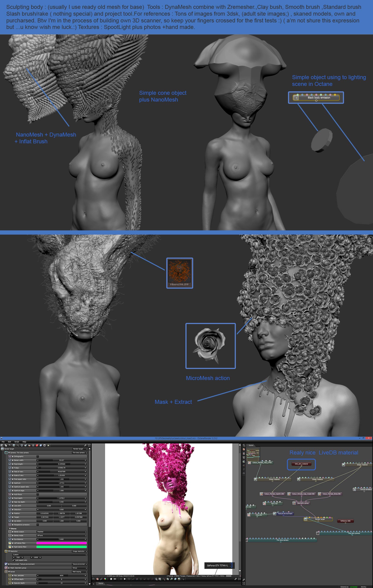Open the Texture environment type dropdown
Viewport: 373px width, 588px height.
pos(79,564)
